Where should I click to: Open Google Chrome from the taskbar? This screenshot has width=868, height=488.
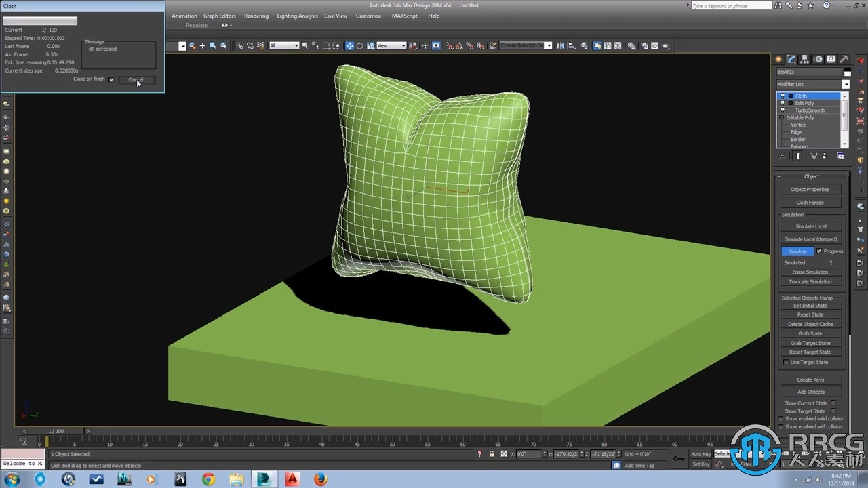tap(208, 479)
